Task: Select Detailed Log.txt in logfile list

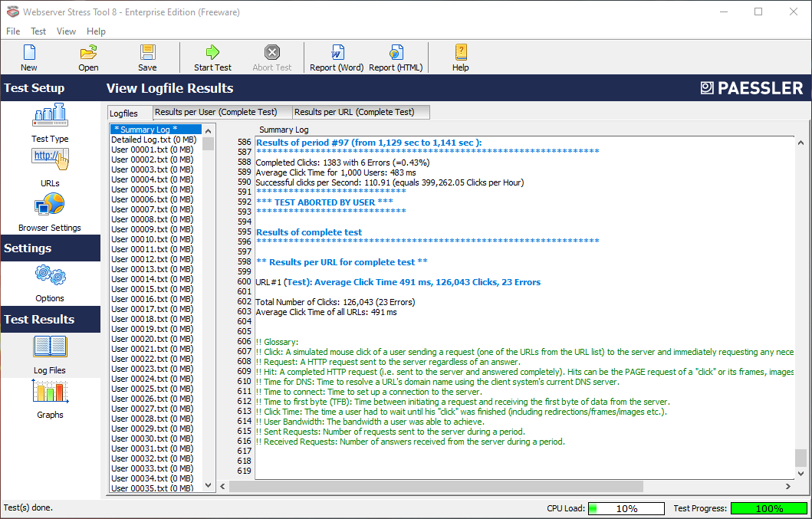Action: click(x=153, y=140)
